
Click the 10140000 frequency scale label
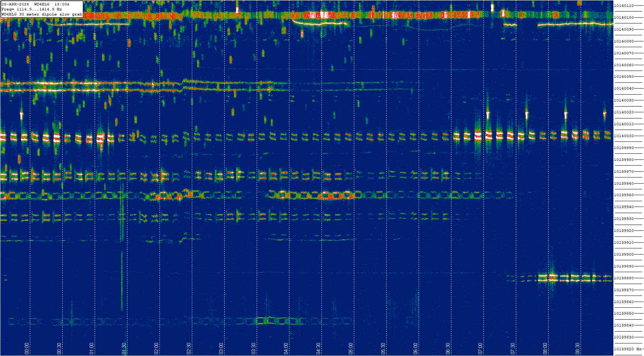(x=624, y=136)
